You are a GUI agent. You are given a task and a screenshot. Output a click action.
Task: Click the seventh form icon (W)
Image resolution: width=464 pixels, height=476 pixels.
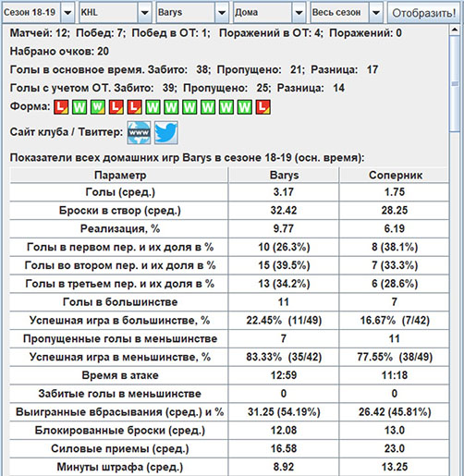coord(171,107)
